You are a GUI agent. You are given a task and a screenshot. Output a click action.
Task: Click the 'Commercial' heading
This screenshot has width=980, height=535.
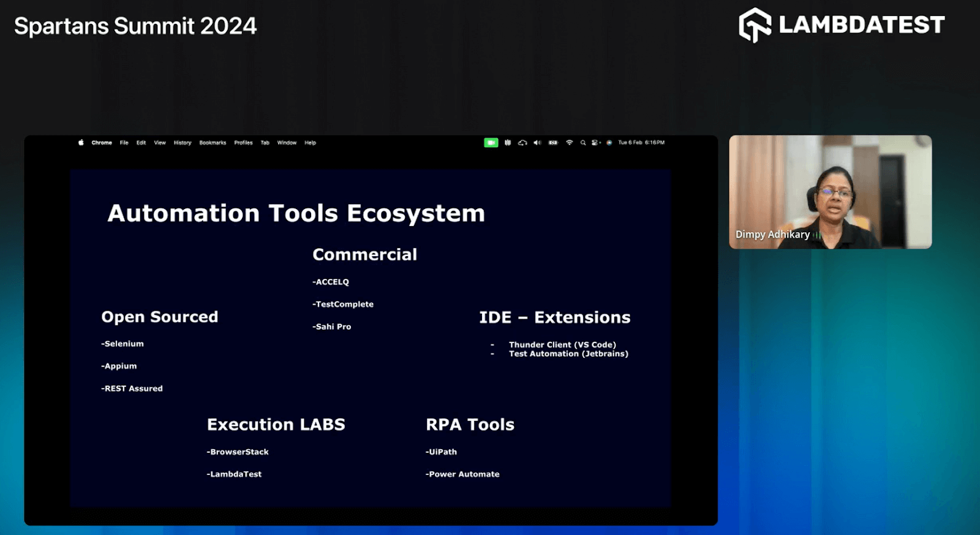point(364,254)
